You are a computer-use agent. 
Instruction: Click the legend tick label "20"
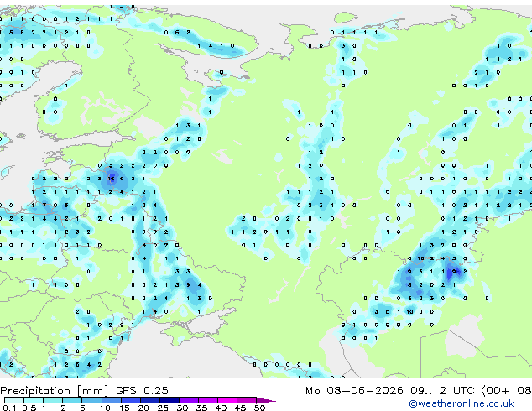[143, 408]
